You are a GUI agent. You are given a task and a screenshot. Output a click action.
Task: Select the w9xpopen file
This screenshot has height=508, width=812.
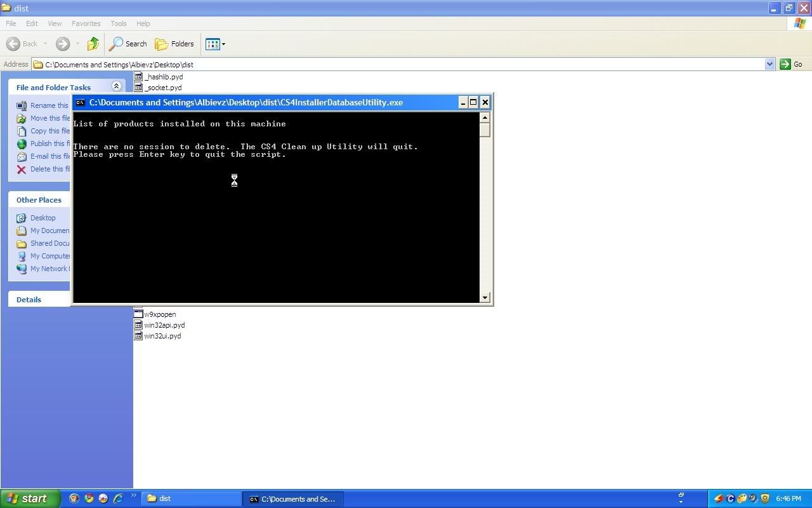[155, 314]
